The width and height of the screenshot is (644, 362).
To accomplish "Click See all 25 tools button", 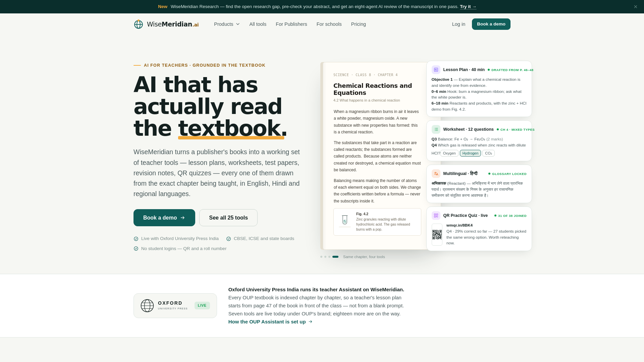I will (x=228, y=218).
